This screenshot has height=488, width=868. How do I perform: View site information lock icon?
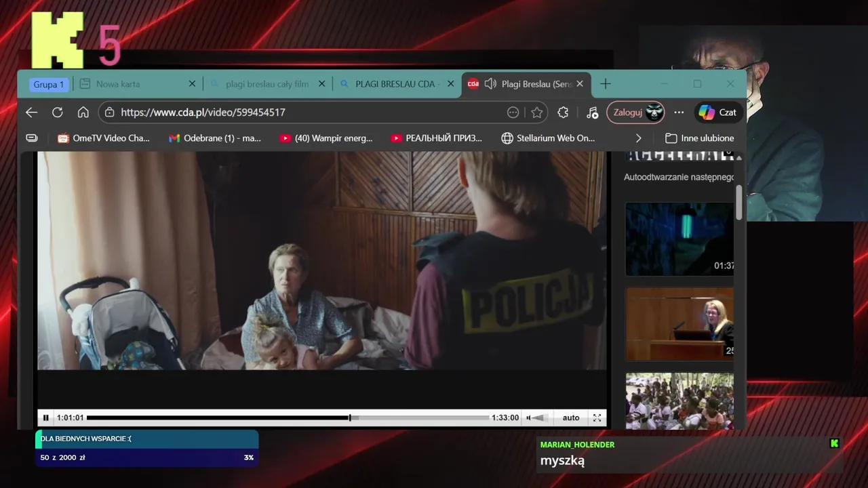tap(110, 113)
